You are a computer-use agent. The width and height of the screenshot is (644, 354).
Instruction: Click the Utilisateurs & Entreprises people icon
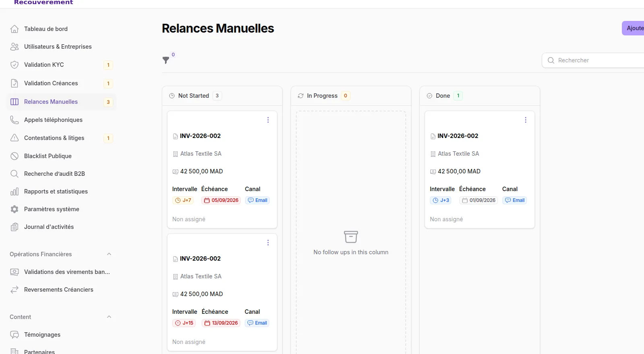(14, 47)
